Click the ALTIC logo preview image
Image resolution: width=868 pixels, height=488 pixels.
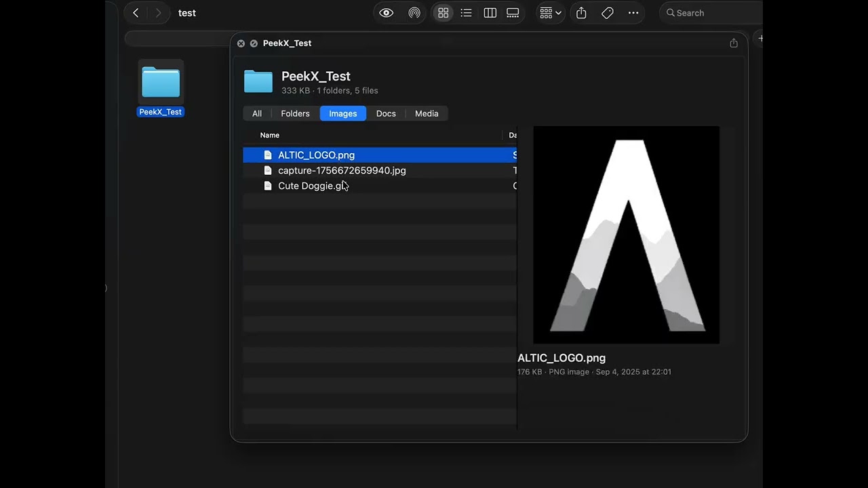coord(626,235)
